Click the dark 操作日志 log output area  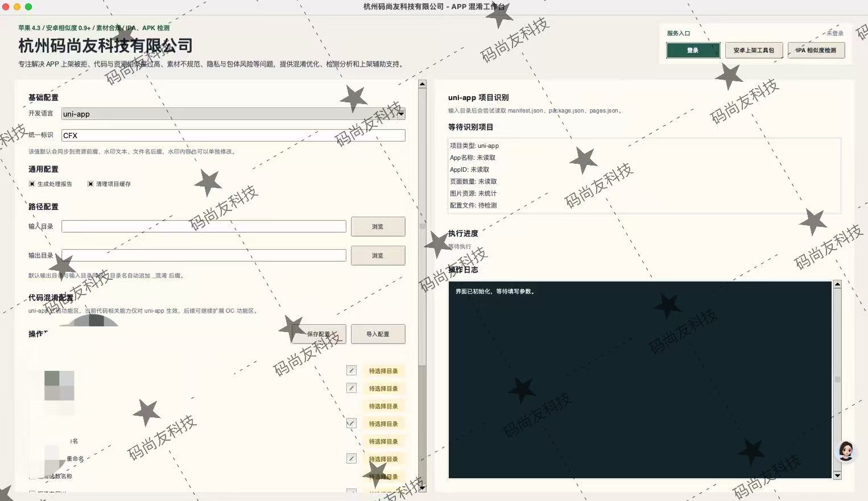pyautogui.click(x=640, y=379)
